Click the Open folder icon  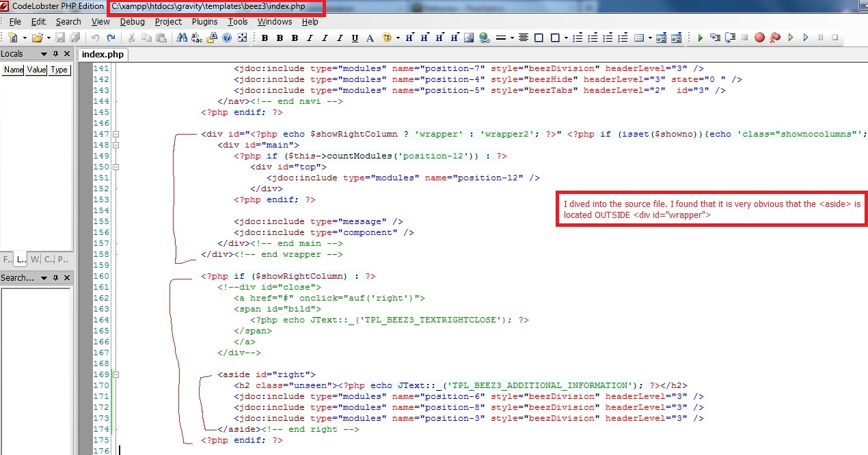[37, 38]
